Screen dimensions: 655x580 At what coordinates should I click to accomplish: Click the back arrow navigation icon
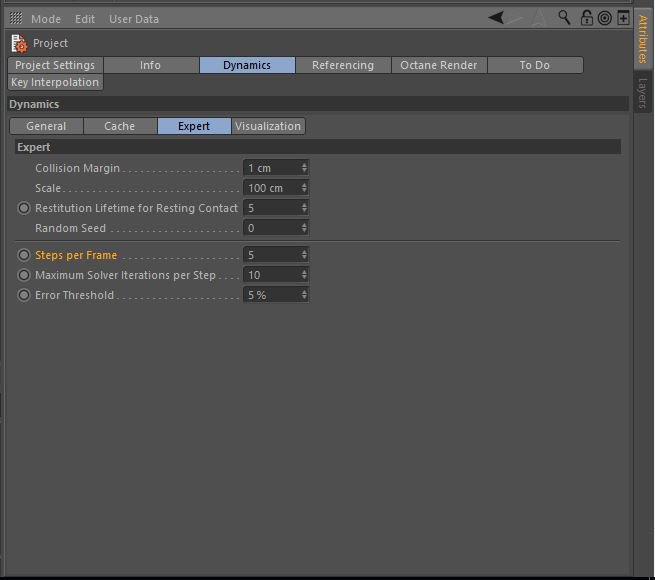tap(496, 18)
